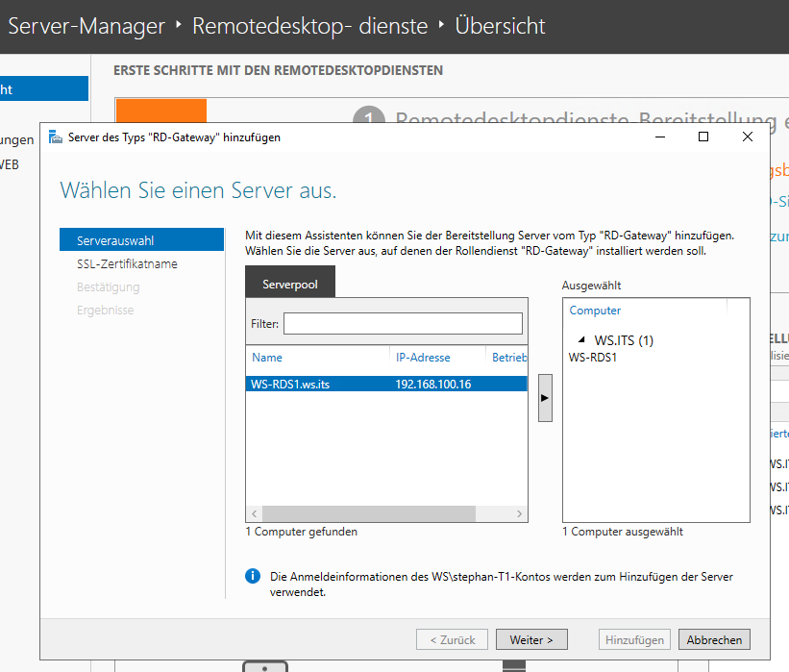789x672 pixels.
Task: Close the RD-Gateway wizard window
Action: (x=748, y=137)
